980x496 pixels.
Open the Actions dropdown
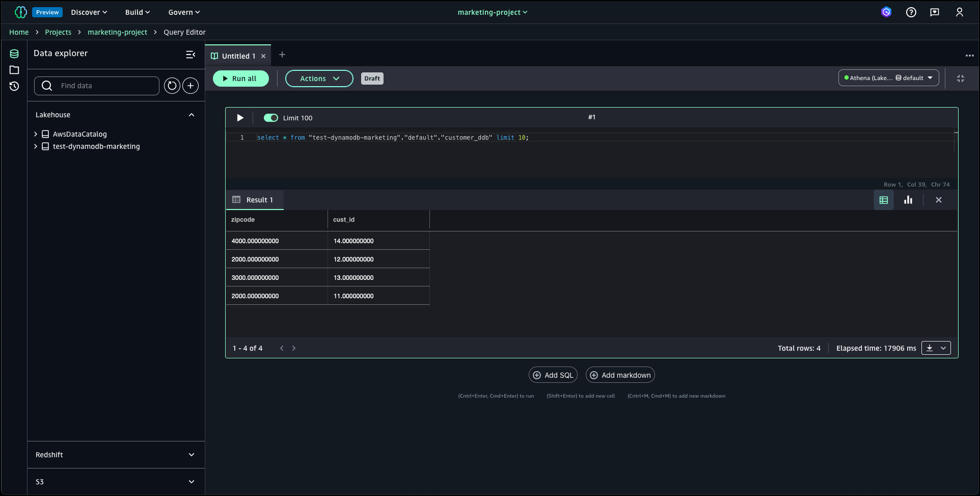coord(319,79)
